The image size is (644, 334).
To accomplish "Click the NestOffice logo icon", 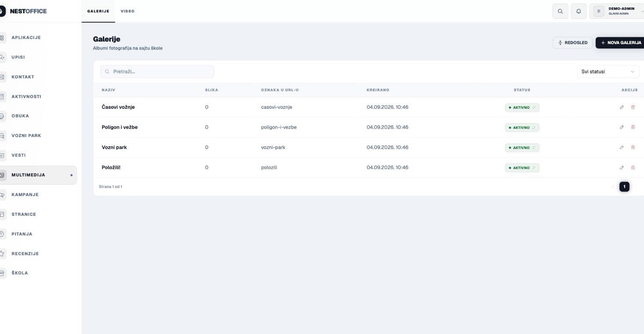I will pos(2,11).
